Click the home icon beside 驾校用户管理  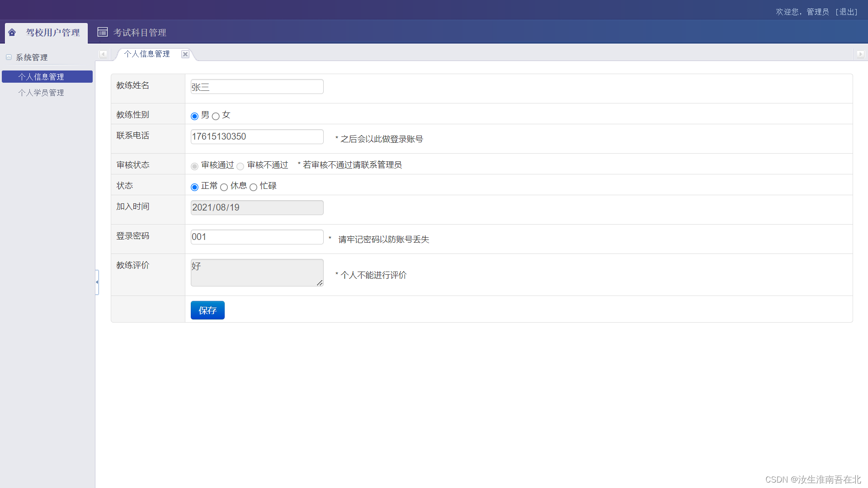coord(12,33)
